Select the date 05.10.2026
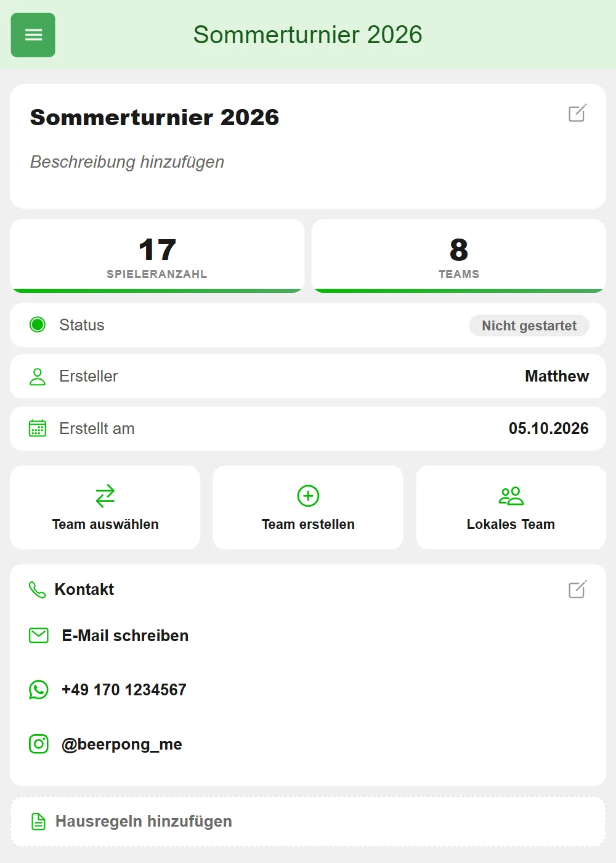Screen dimensions: 616x863 [549, 428]
